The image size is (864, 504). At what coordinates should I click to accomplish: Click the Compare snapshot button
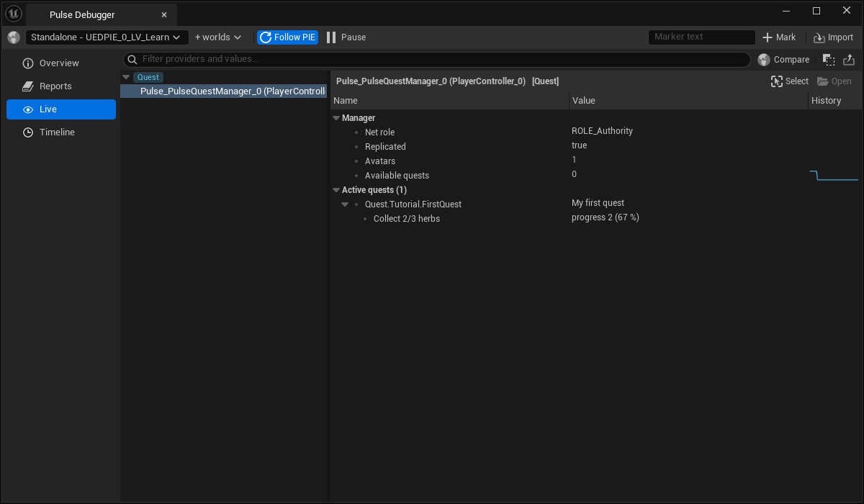(x=784, y=60)
